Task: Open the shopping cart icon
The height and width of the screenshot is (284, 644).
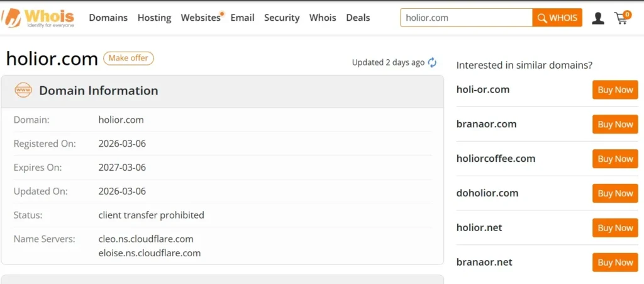Action: (x=622, y=17)
